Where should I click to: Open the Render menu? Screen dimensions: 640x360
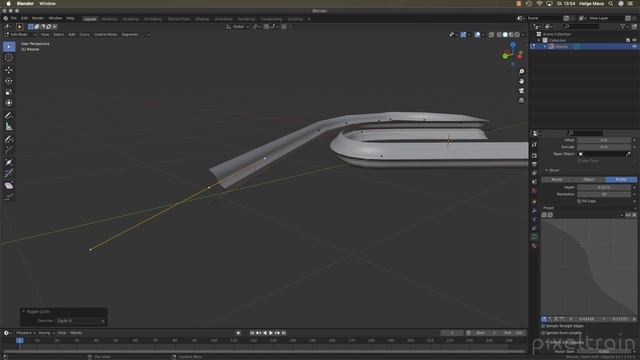[x=38, y=19]
